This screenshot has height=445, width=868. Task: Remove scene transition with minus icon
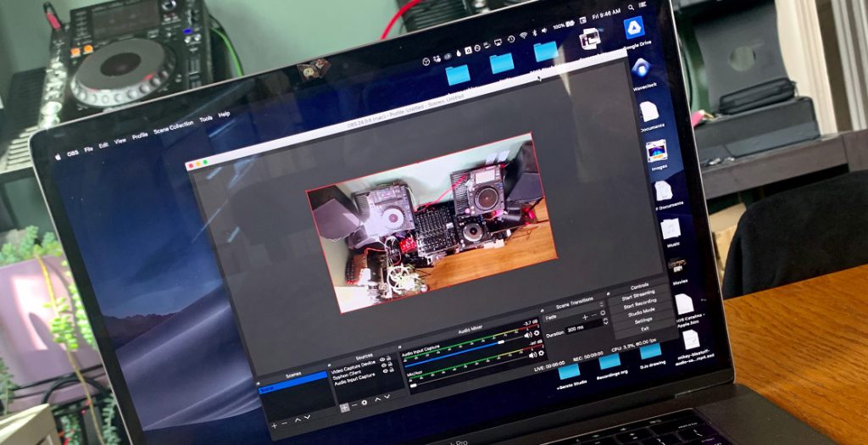(x=594, y=315)
